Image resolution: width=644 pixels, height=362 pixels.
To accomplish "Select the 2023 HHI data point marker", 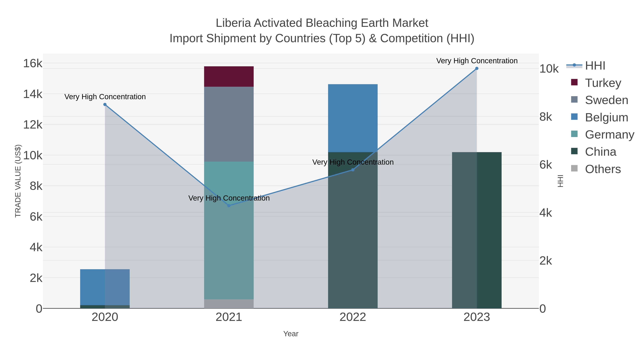I will [x=477, y=68].
